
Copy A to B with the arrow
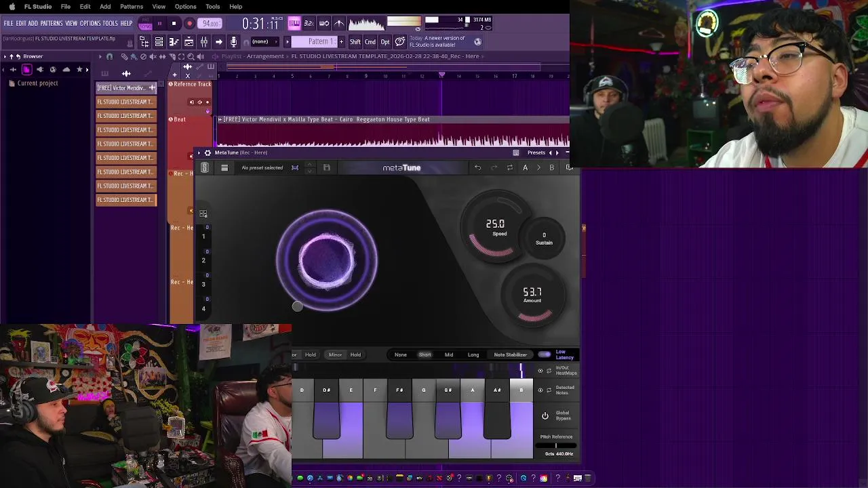coord(538,167)
